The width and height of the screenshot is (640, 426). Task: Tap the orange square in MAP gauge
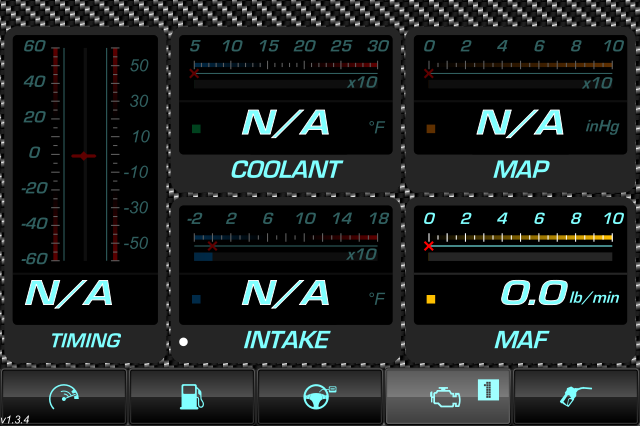point(431,129)
